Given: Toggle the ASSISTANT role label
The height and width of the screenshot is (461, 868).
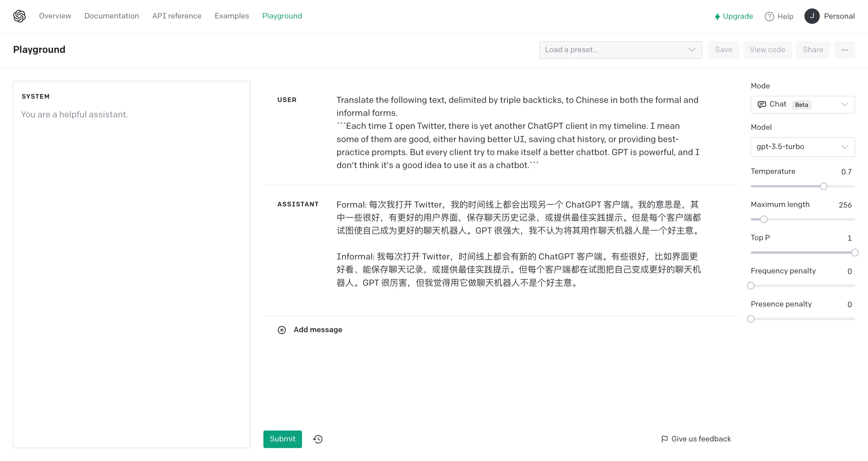Looking at the screenshot, I should 298,204.
